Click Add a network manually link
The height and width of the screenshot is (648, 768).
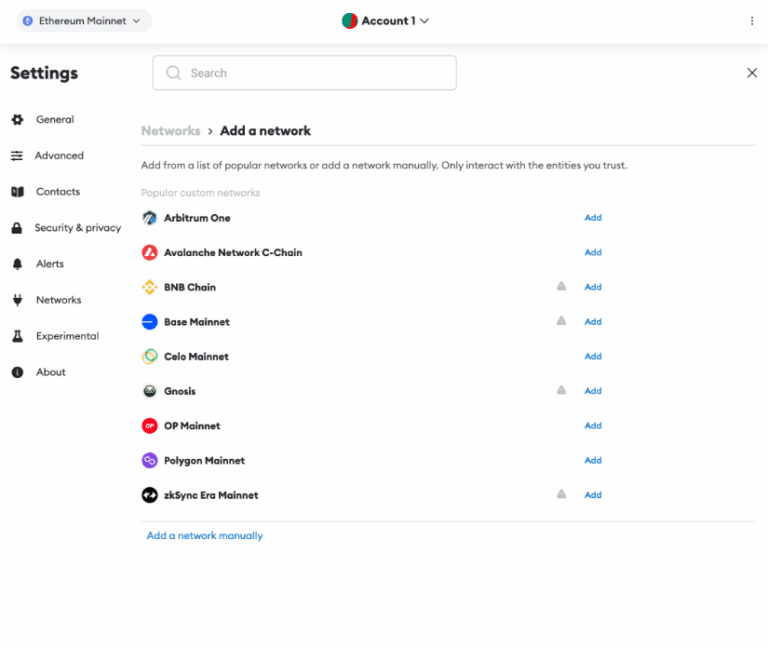pos(205,536)
